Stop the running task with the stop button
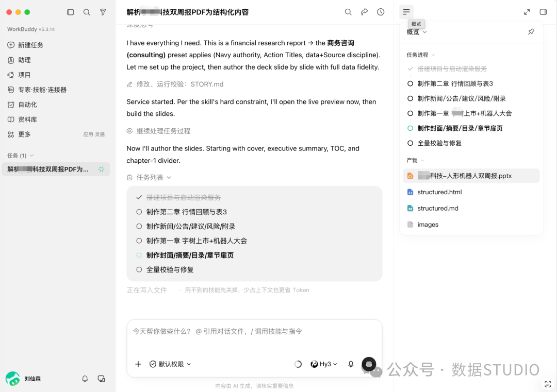 [x=369, y=364]
